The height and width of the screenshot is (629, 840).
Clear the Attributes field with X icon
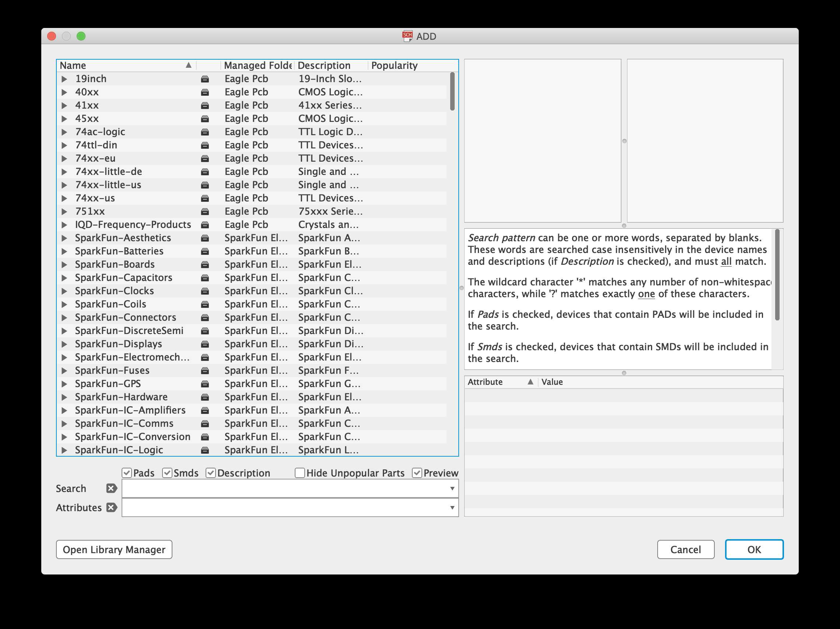click(x=111, y=507)
